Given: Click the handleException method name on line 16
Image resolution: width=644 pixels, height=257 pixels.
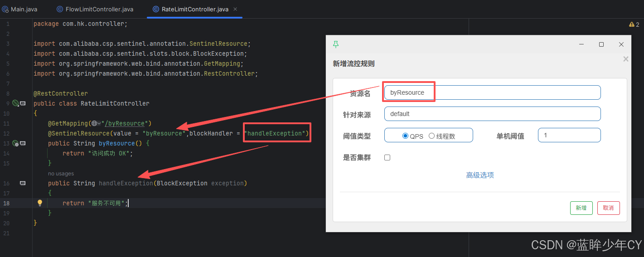Looking at the screenshot, I should (x=126, y=183).
